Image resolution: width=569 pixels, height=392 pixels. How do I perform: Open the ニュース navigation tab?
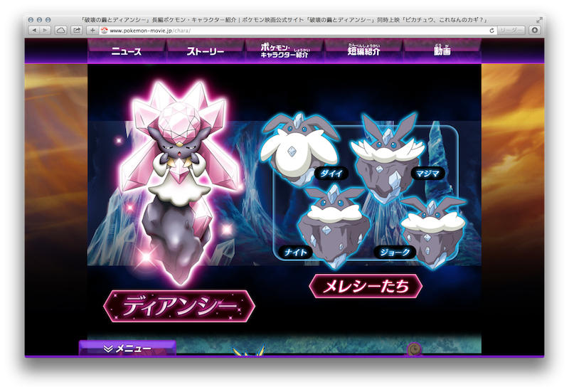coord(127,51)
